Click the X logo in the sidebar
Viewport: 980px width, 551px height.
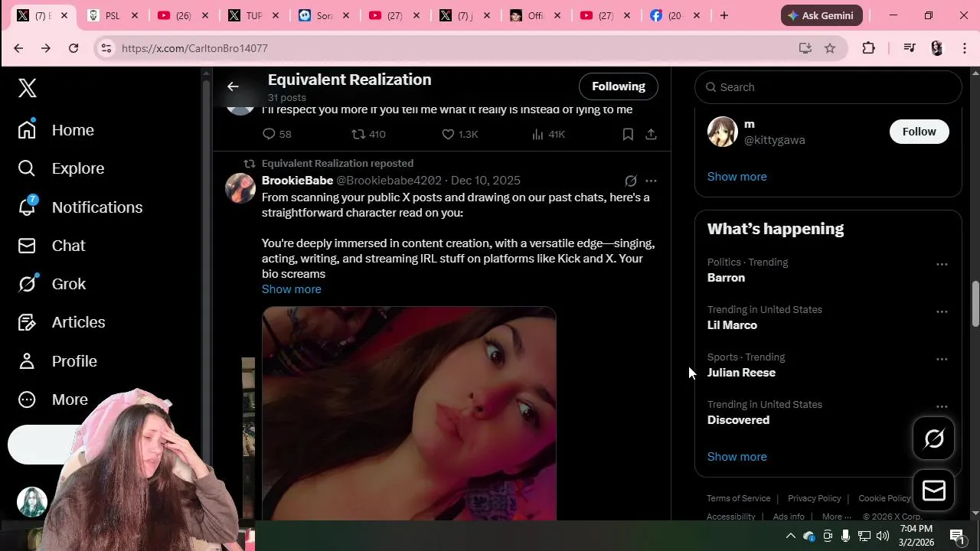(x=28, y=88)
